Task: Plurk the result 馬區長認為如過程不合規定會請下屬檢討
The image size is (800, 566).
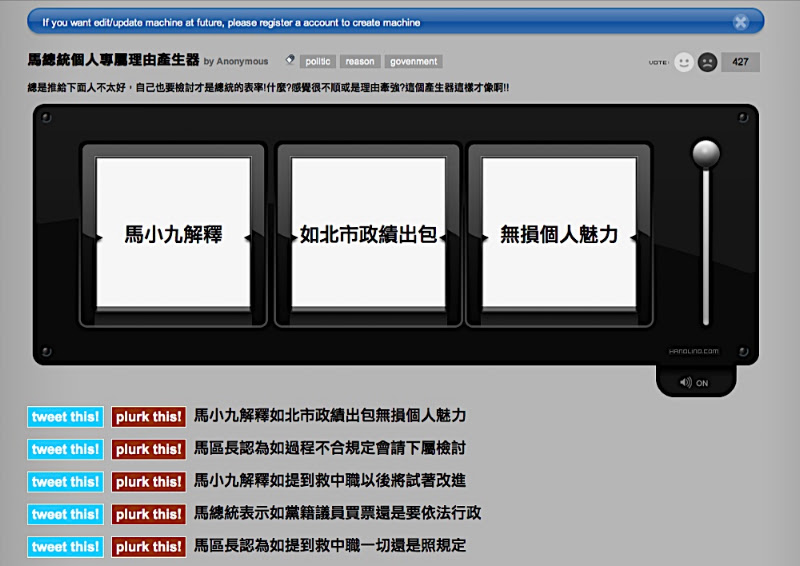Action: pos(148,449)
